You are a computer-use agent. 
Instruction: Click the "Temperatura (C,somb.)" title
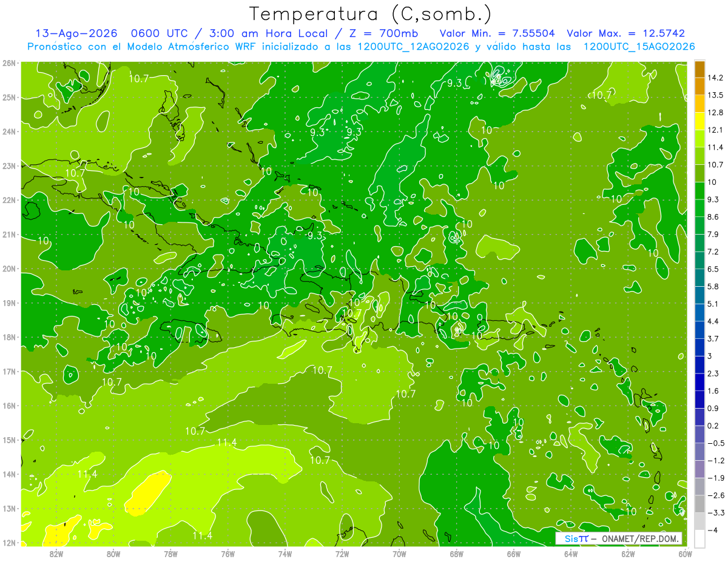pyautogui.click(x=371, y=14)
